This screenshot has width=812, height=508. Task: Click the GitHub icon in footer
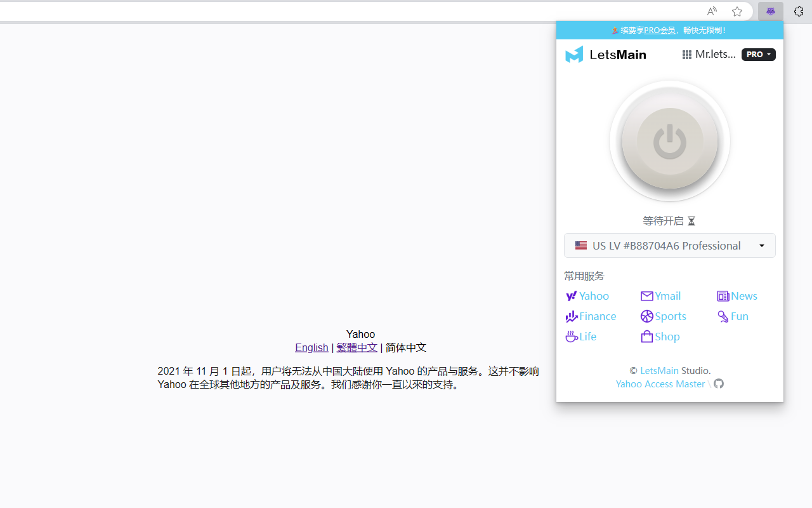coord(719,384)
